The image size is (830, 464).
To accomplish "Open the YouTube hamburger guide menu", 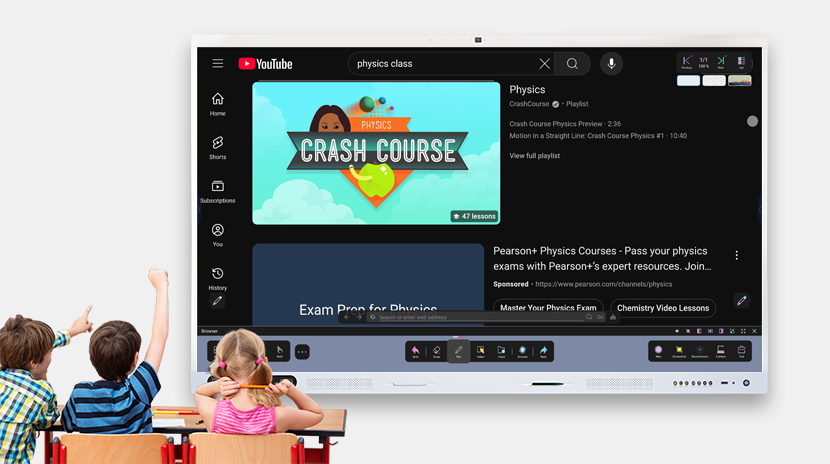I will coord(218,63).
